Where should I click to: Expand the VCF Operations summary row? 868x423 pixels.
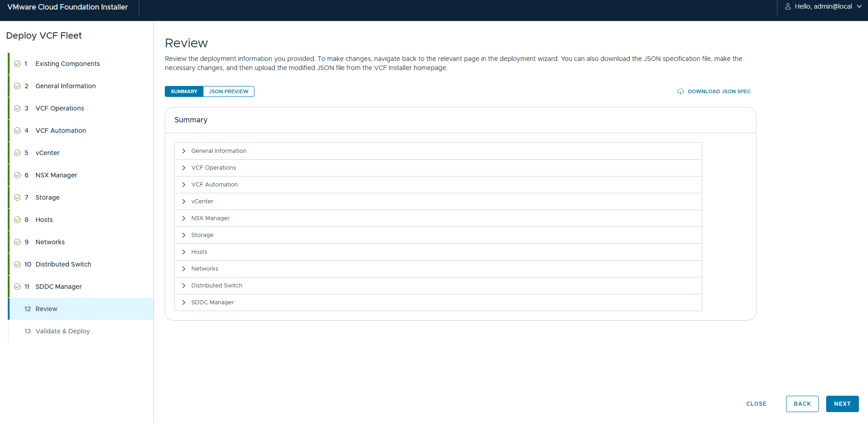(184, 168)
